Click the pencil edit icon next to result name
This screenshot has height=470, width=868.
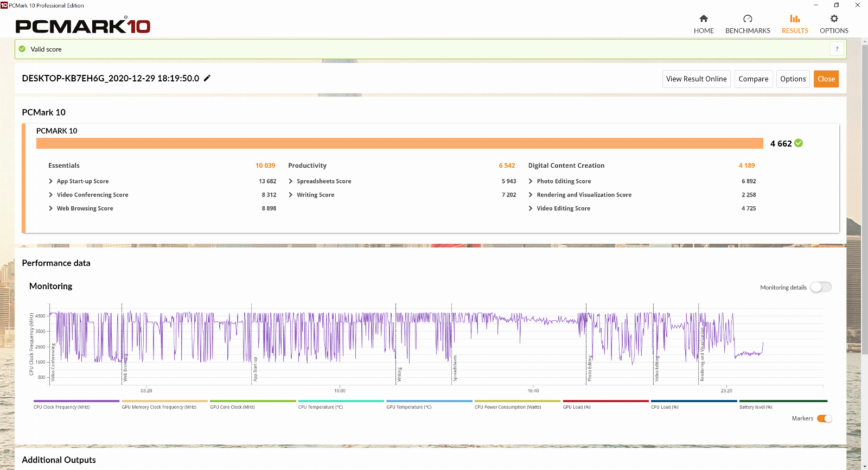[207, 78]
